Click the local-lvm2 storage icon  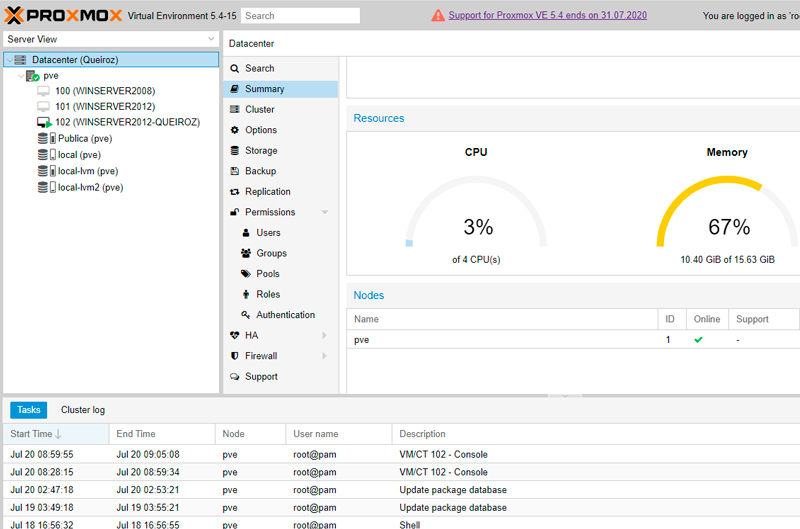(x=46, y=187)
